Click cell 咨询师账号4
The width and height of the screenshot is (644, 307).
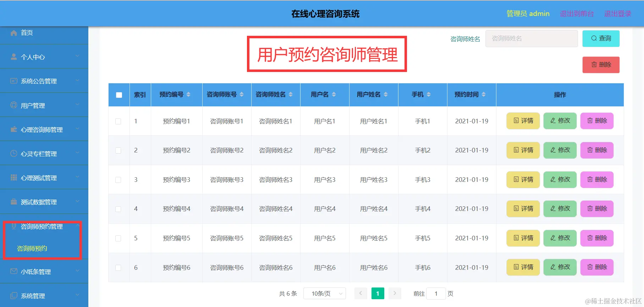pos(227,209)
